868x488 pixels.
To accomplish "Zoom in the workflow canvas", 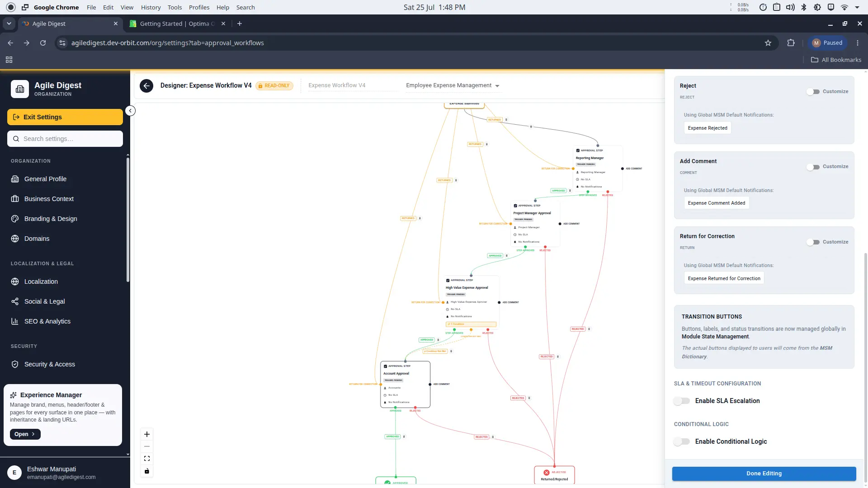I will (x=147, y=434).
